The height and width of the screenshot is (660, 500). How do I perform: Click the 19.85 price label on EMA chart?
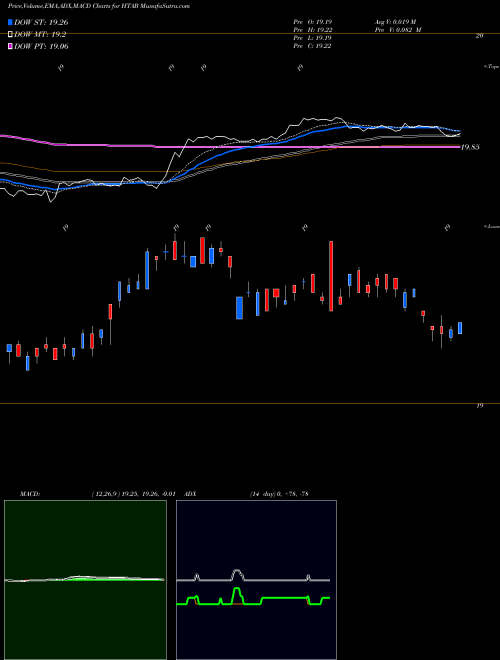point(470,147)
